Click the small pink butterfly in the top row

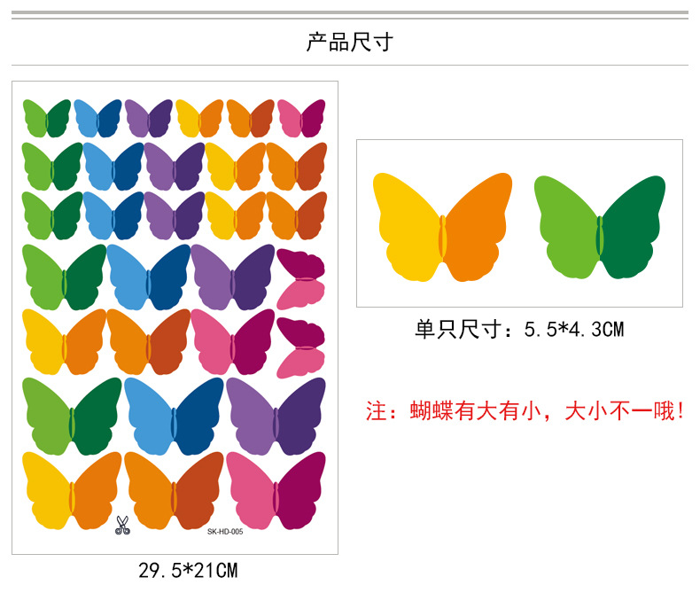tap(301, 118)
